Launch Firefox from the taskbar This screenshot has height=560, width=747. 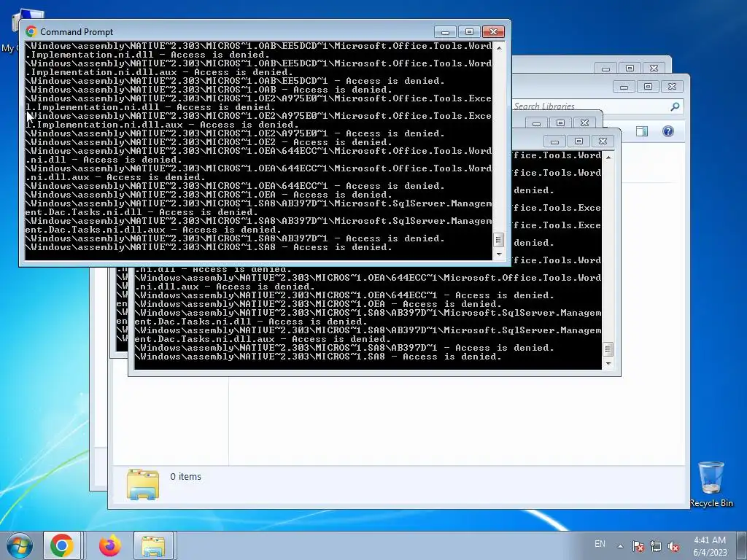tap(110, 545)
